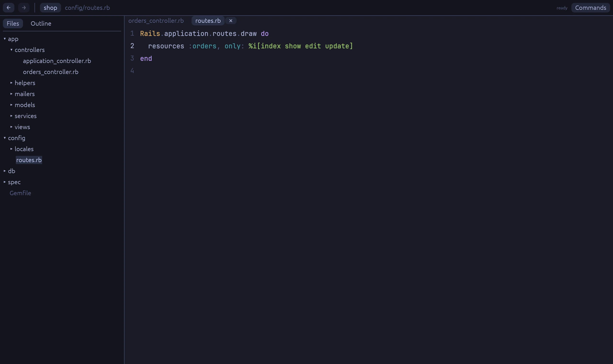The height and width of the screenshot is (364, 613).
Task: Place cursor on the Rails constant
Action: click(x=150, y=34)
